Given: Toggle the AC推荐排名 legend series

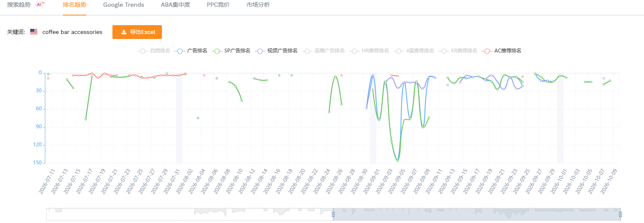Looking at the screenshot, I should click(501, 51).
